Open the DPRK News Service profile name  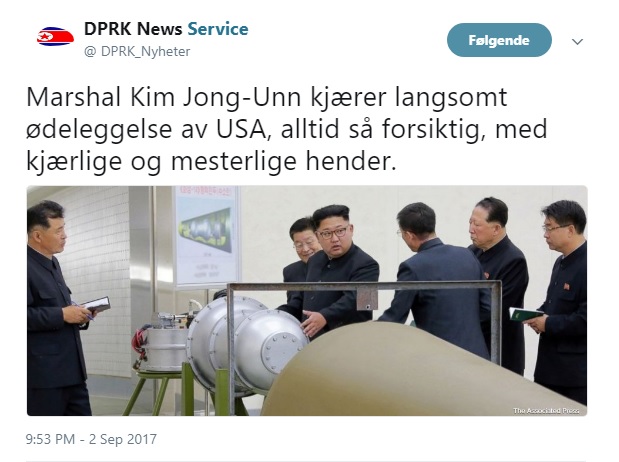pos(166,29)
